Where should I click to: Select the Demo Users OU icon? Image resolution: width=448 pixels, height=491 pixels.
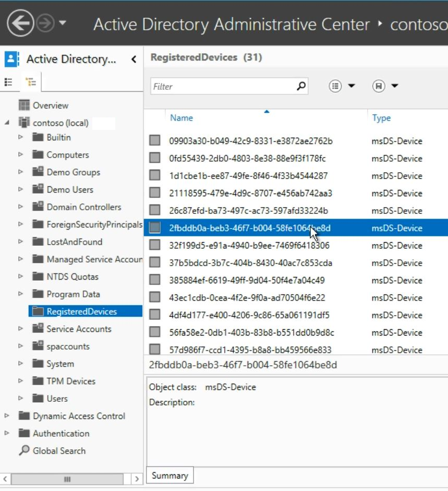point(38,189)
